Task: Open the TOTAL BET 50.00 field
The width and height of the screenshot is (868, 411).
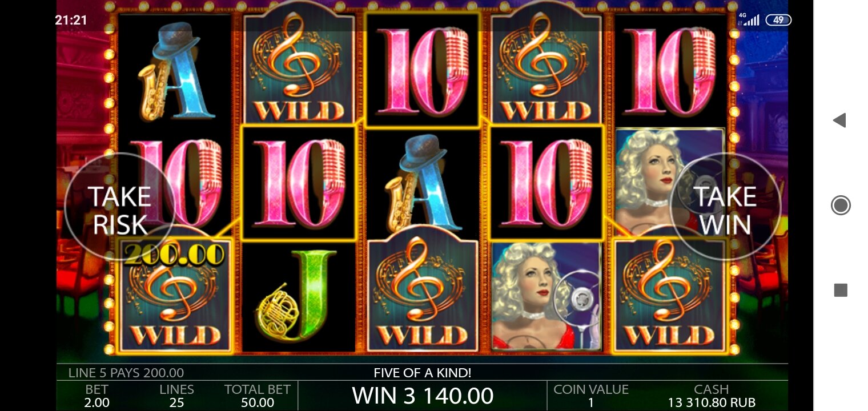Action: pyautogui.click(x=258, y=396)
